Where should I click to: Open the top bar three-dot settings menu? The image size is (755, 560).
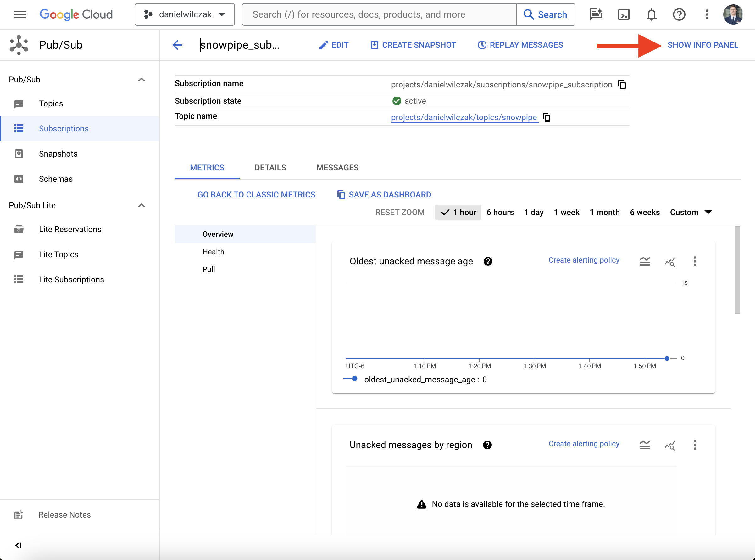[707, 14]
